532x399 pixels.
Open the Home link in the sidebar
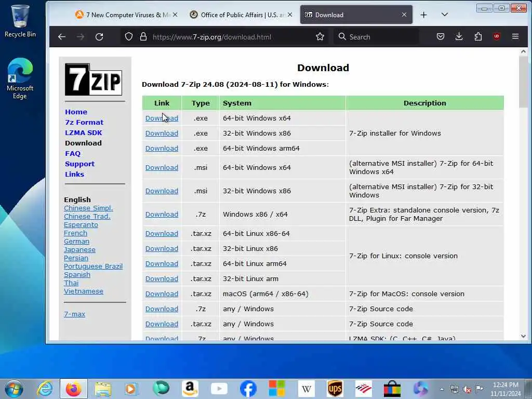(76, 112)
